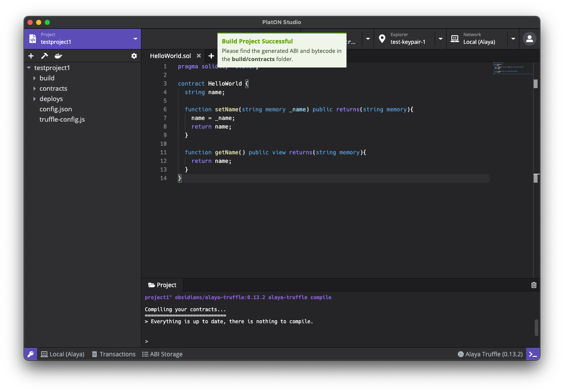
Task: Click 'Everything is up to date' terminal line
Action: click(x=229, y=322)
